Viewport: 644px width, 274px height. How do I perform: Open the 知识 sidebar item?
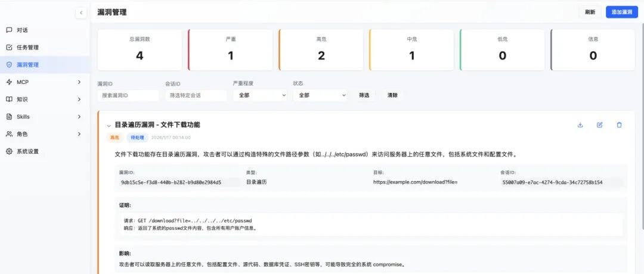pyautogui.click(x=45, y=99)
